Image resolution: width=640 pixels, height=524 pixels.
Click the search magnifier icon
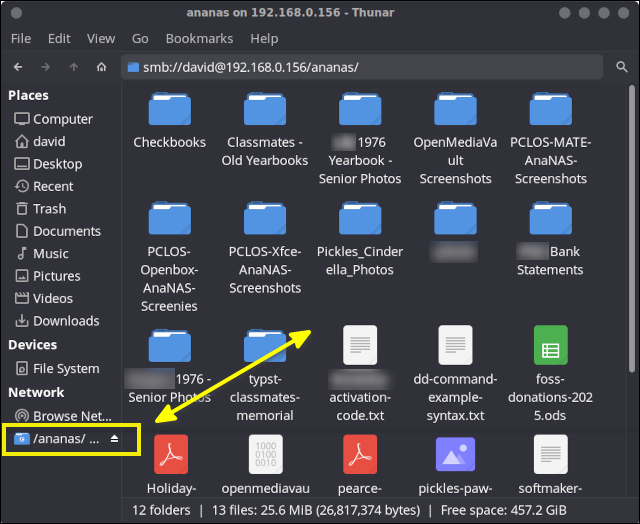coord(621,67)
